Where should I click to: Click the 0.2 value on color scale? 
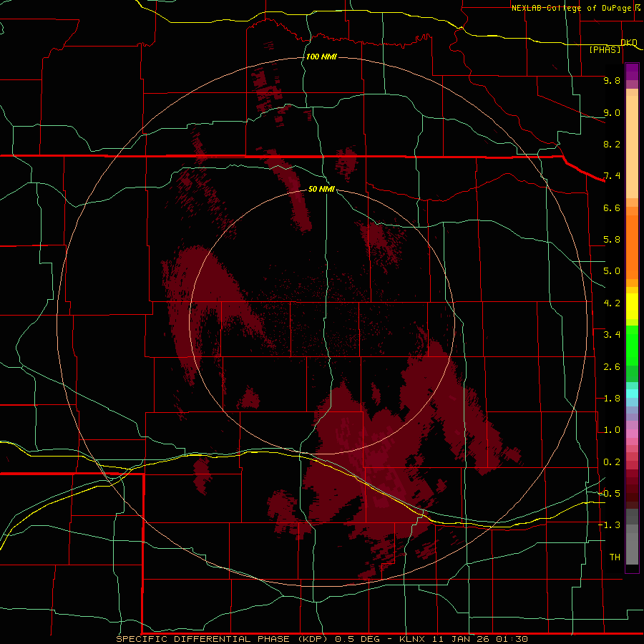point(612,462)
